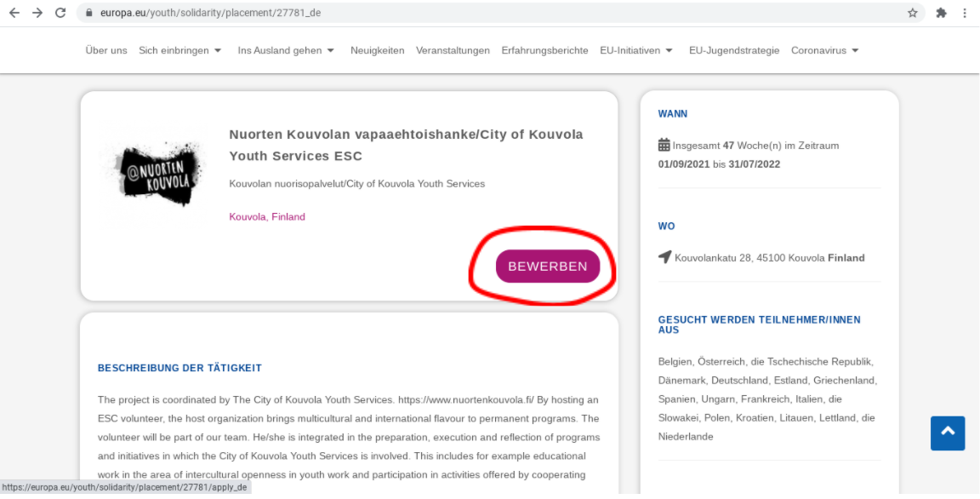Follow the Kouvola, Finland link
This screenshot has height=499, width=980.
point(267,217)
